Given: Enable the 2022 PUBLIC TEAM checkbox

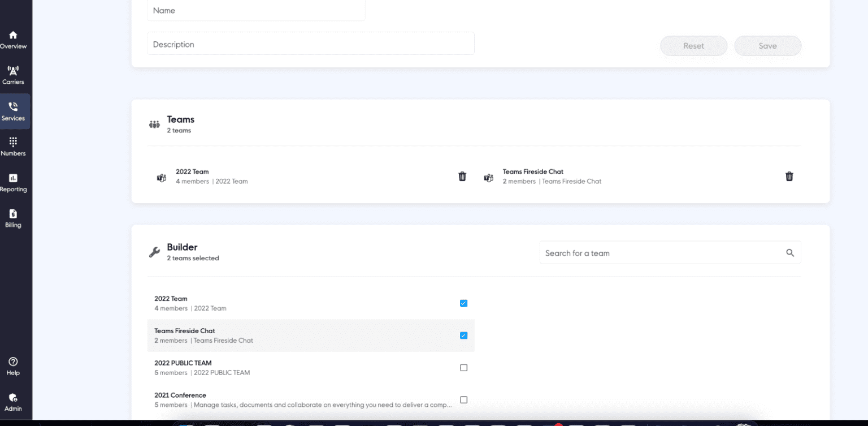Looking at the screenshot, I should 463,367.
